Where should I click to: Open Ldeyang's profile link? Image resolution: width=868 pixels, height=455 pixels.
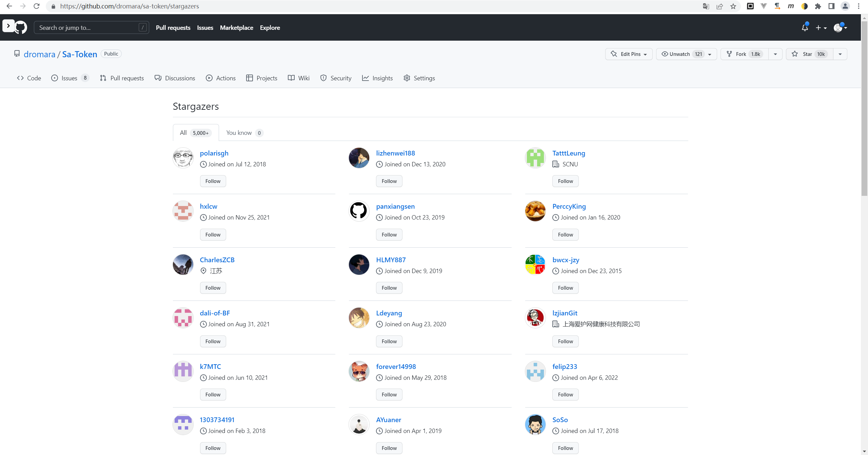(x=389, y=313)
